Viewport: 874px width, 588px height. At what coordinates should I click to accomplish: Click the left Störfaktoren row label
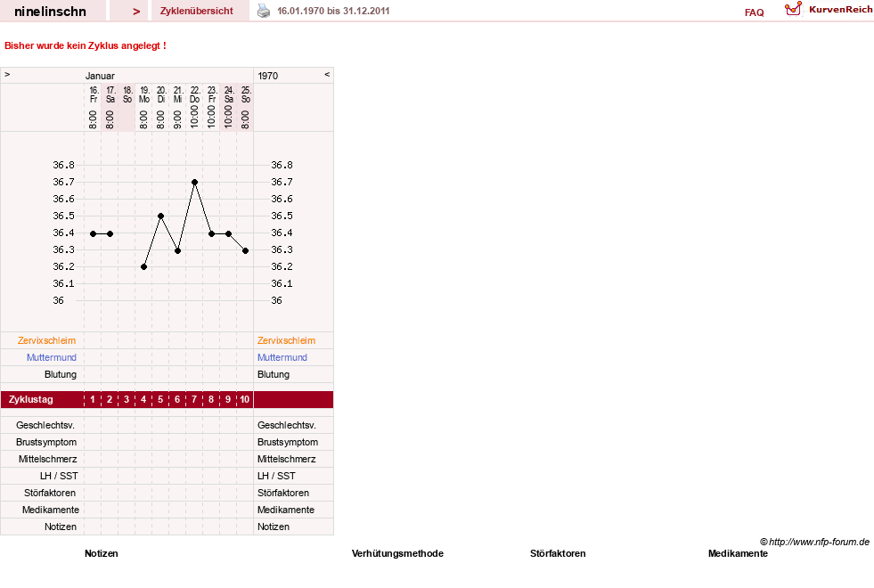coord(50,493)
